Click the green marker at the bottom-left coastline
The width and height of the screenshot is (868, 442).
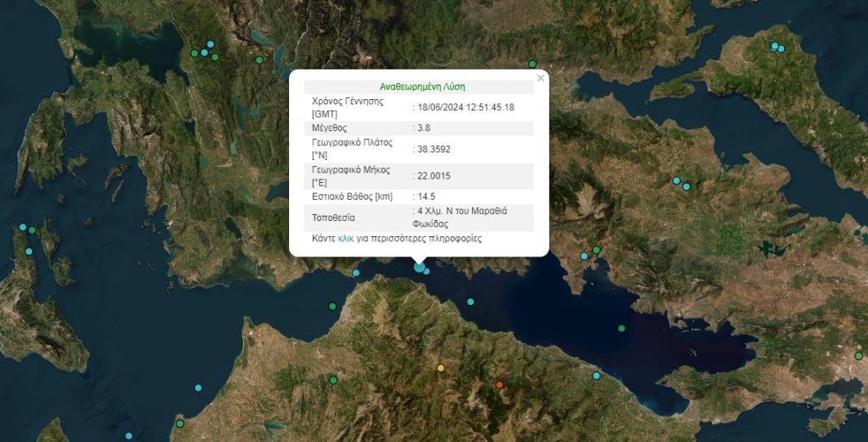(180, 423)
